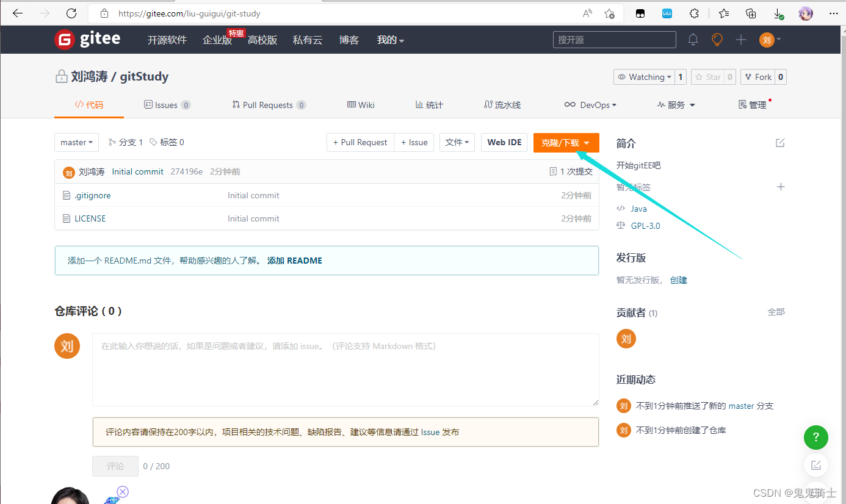
Task: Click commit hash 274196e
Action: pos(187,171)
